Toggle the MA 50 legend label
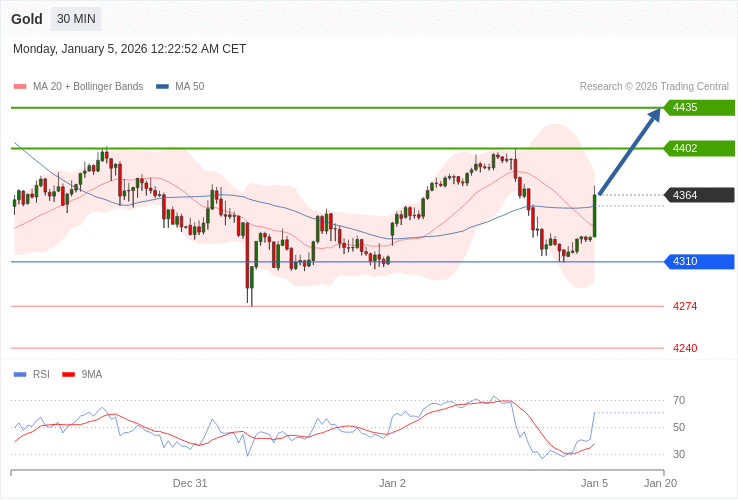 point(189,87)
